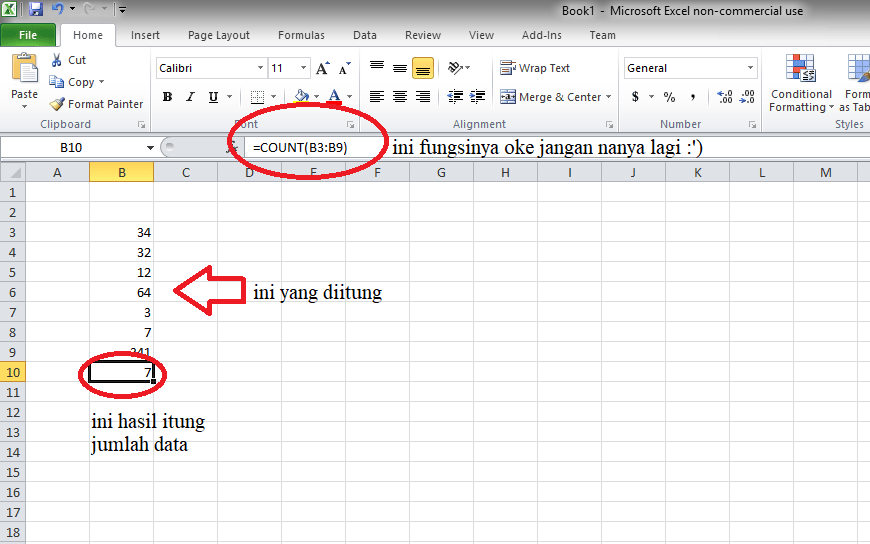Select column G header
Image resolution: width=870 pixels, height=544 pixels.
[x=441, y=173]
